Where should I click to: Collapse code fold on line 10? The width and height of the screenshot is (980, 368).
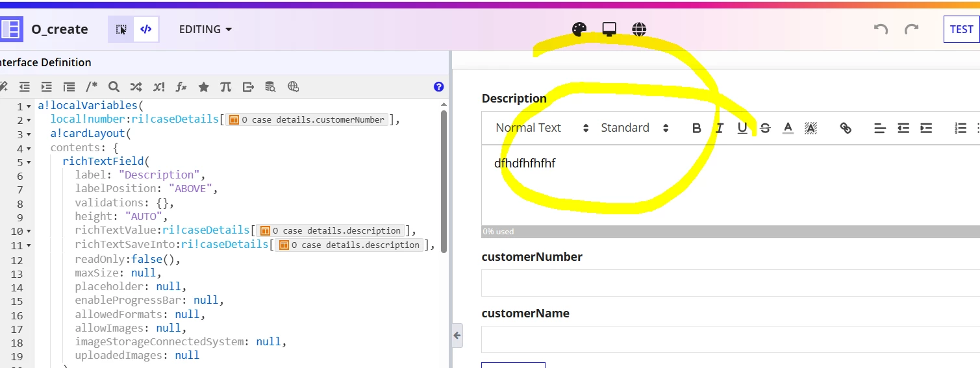[29, 231]
